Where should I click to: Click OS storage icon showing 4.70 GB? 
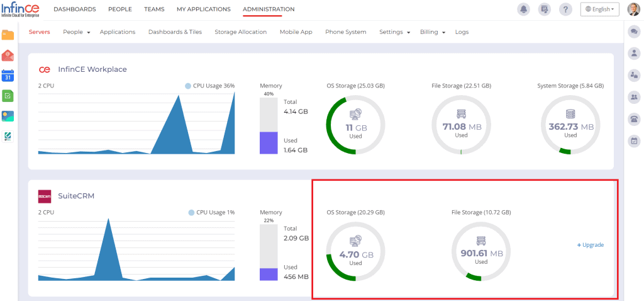click(356, 241)
